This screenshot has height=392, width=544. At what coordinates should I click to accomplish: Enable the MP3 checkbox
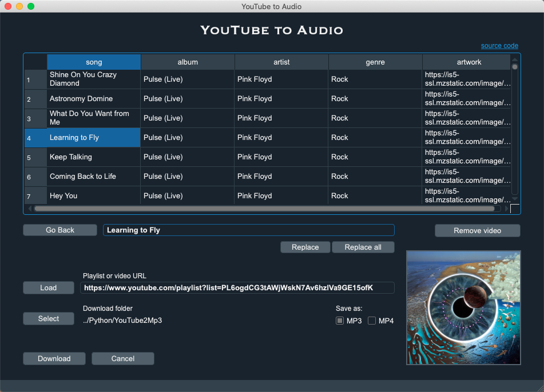click(x=340, y=321)
